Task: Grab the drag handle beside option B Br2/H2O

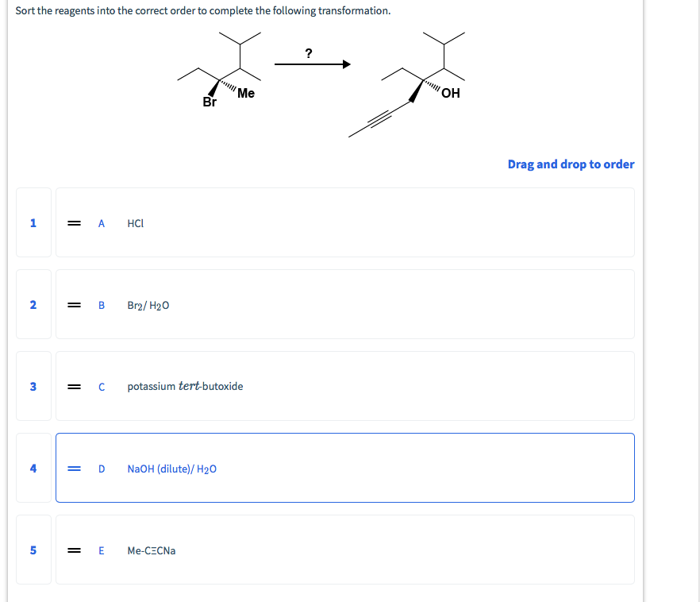Action: tap(75, 305)
